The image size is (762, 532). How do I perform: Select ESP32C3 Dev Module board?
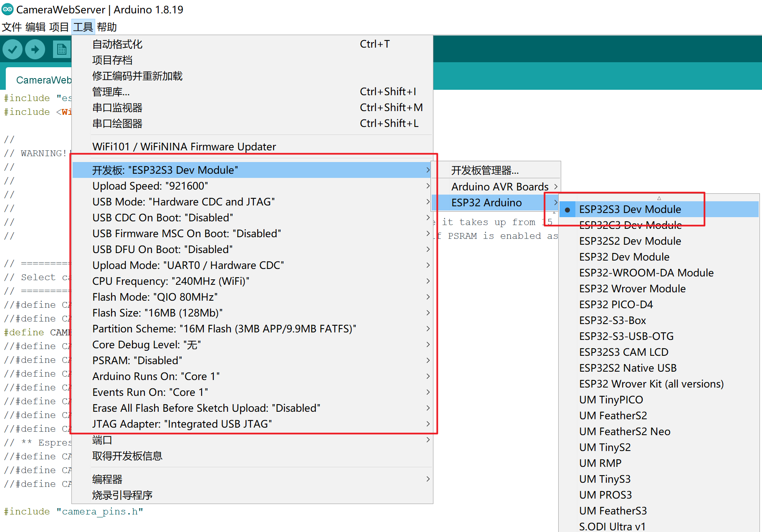pyautogui.click(x=659, y=225)
